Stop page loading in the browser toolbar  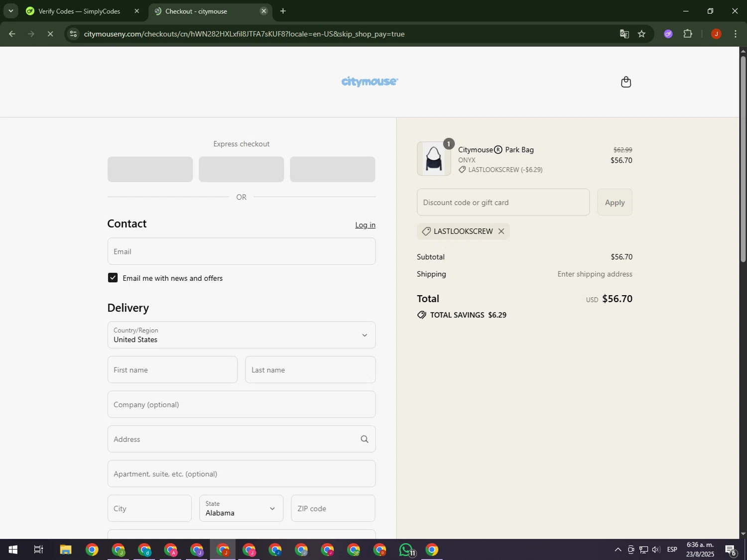coord(50,34)
